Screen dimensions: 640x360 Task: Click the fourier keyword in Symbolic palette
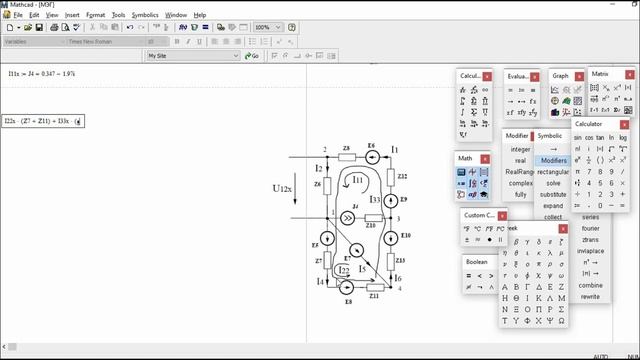pyautogui.click(x=590, y=229)
